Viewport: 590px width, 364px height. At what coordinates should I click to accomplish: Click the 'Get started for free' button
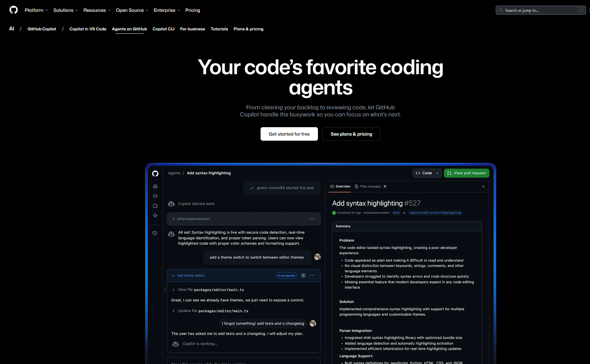click(x=289, y=134)
